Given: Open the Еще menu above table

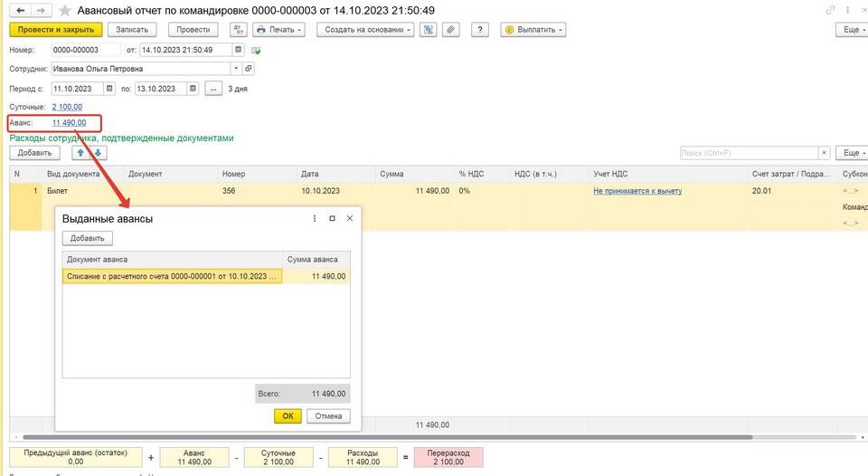Looking at the screenshot, I should pyautogui.click(x=852, y=154).
